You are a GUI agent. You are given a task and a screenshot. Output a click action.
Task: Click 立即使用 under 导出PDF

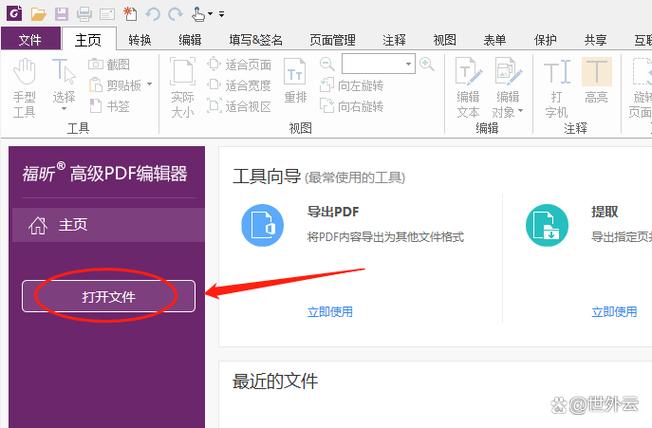click(x=330, y=312)
